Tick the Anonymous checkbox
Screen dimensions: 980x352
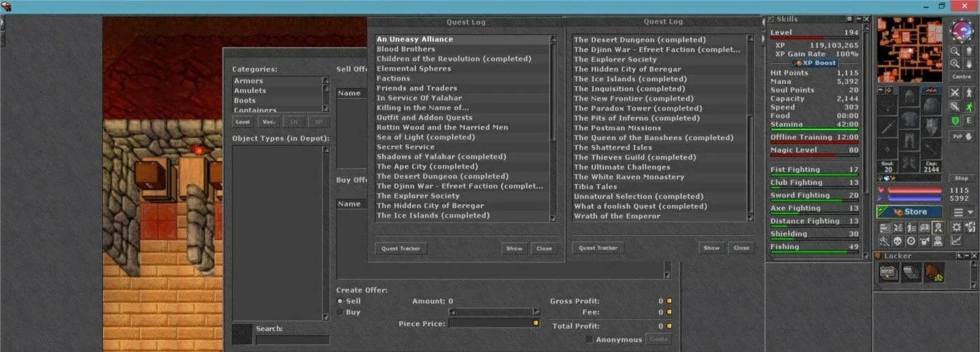tap(589, 339)
